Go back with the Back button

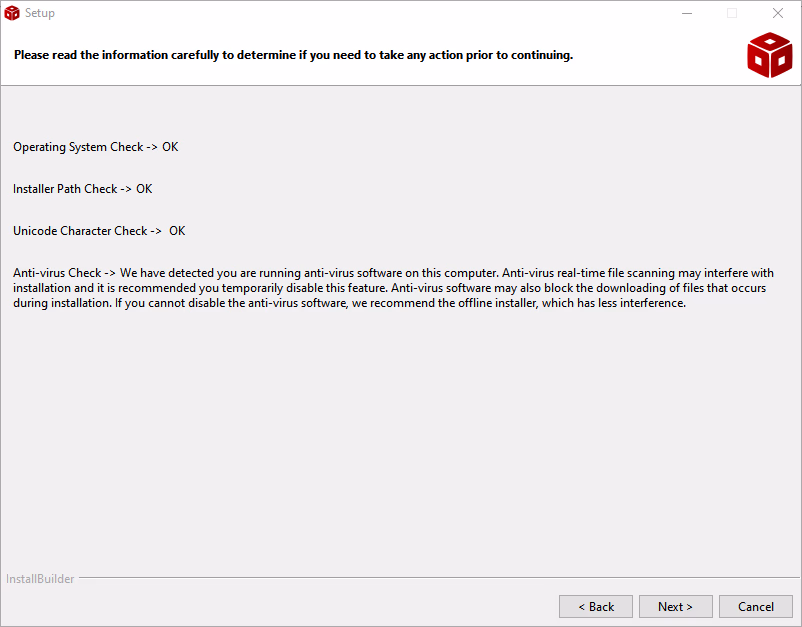(596, 606)
